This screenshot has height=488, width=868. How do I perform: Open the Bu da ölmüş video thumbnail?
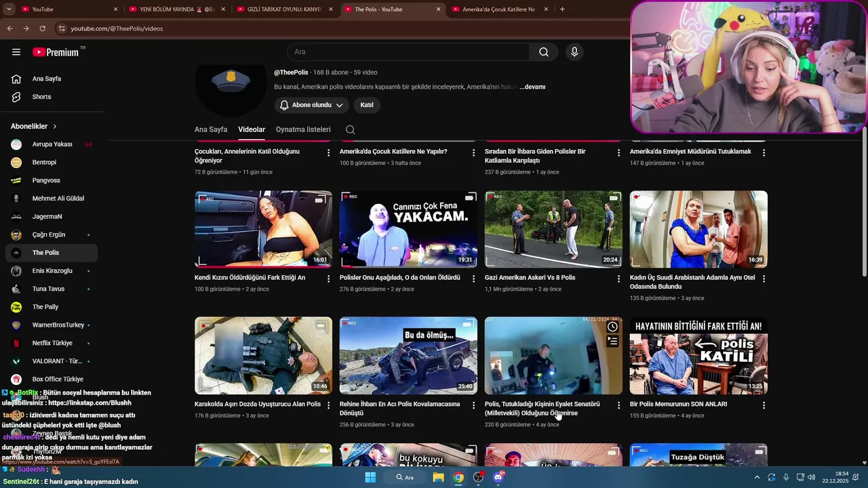tap(408, 356)
